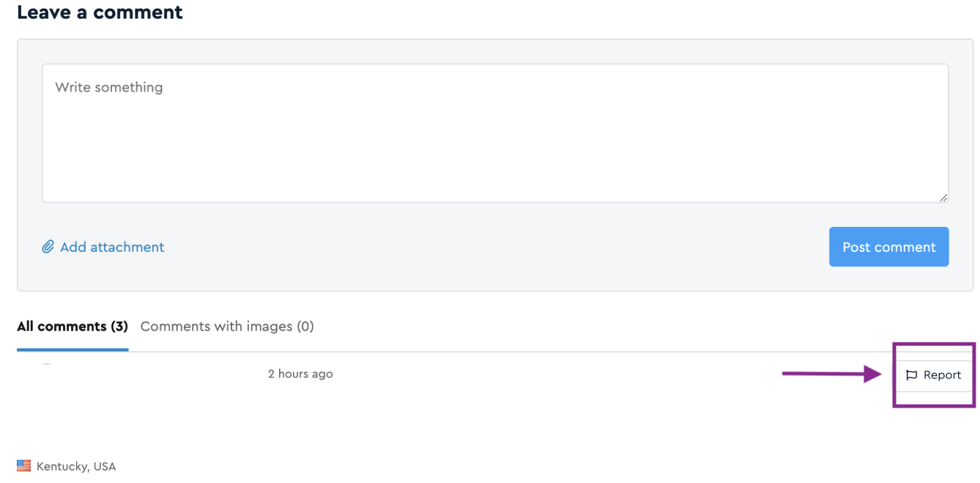The height and width of the screenshot is (483, 980).
Task: Click the paperclip attachment icon
Action: point(48,247)
